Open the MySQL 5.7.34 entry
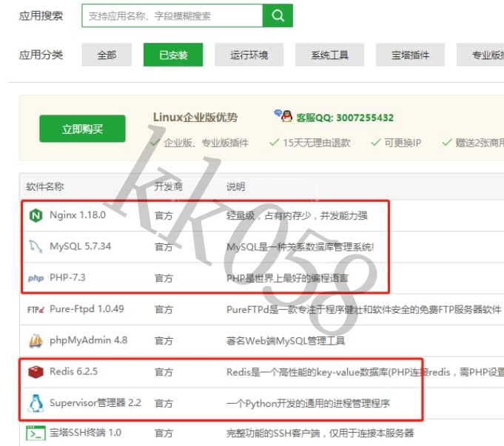The image size is (504, 446). pos(81,246)
